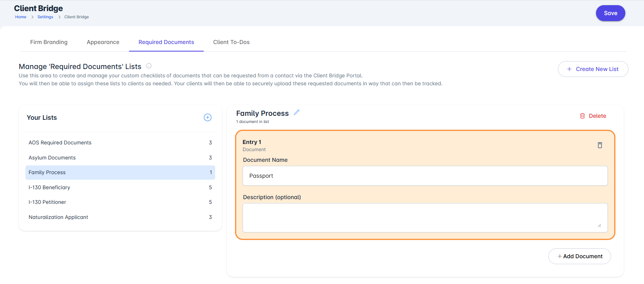Click the pencil icon to rename Family Process
This screenshot has height=284, width=644.
(x=297, y=112)
